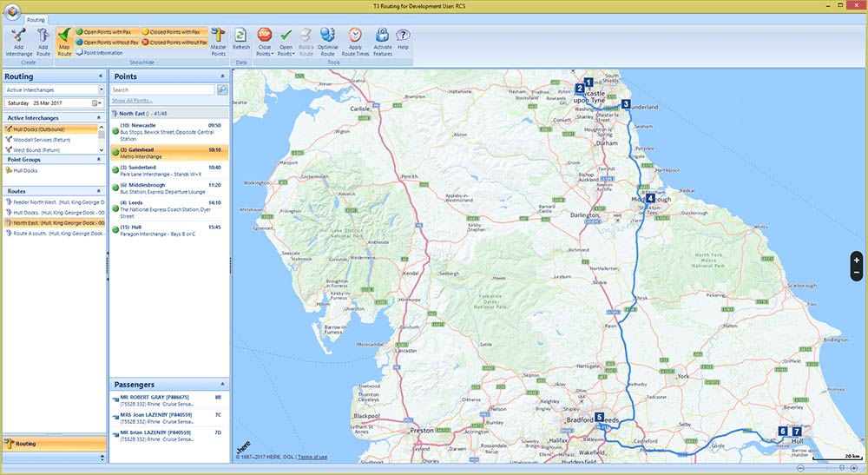Collapse the Routes section
Image resolution: width=868 pixels, height=475 pixels.
99,191
